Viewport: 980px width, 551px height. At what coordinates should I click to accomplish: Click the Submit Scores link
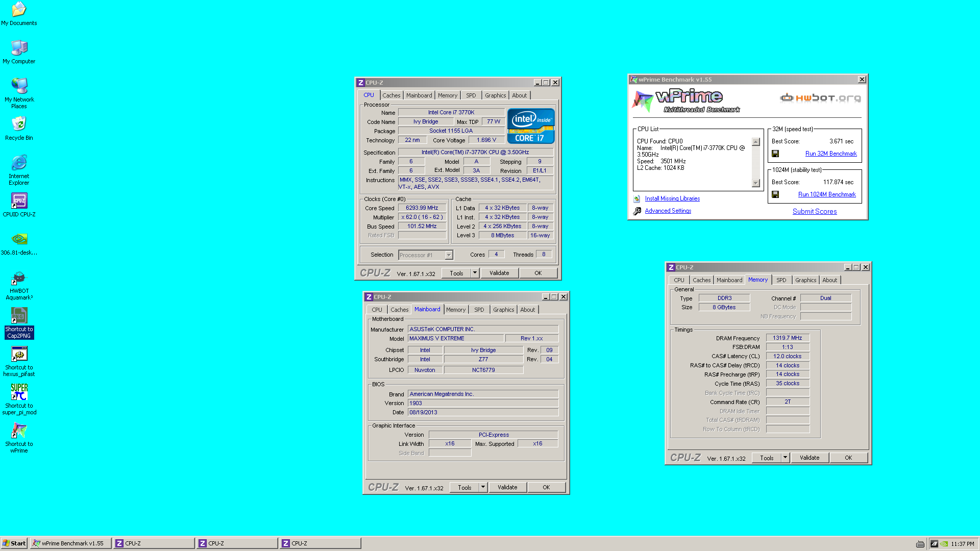pyautogui.click(x=815, y=212)
